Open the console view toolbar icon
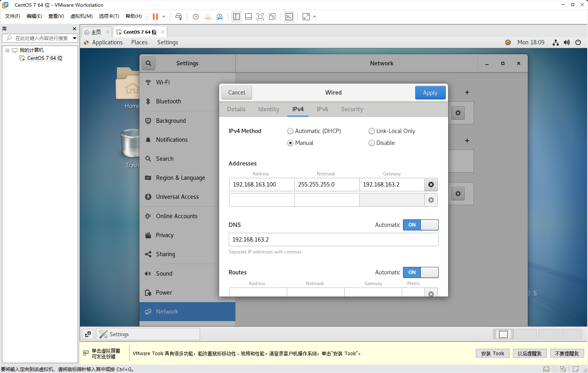 [x=289, y=17]
